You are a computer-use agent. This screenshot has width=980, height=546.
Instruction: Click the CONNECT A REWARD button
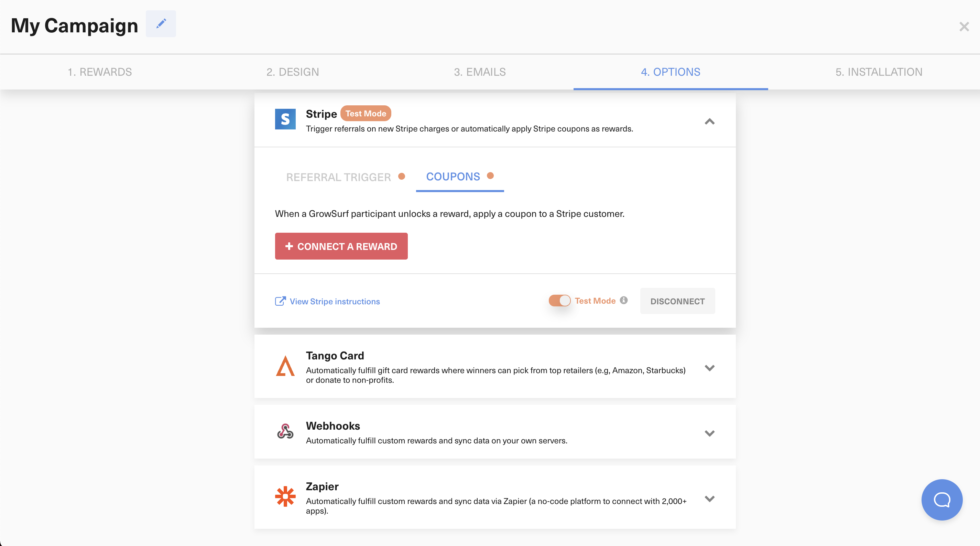(x=342, y=245)
